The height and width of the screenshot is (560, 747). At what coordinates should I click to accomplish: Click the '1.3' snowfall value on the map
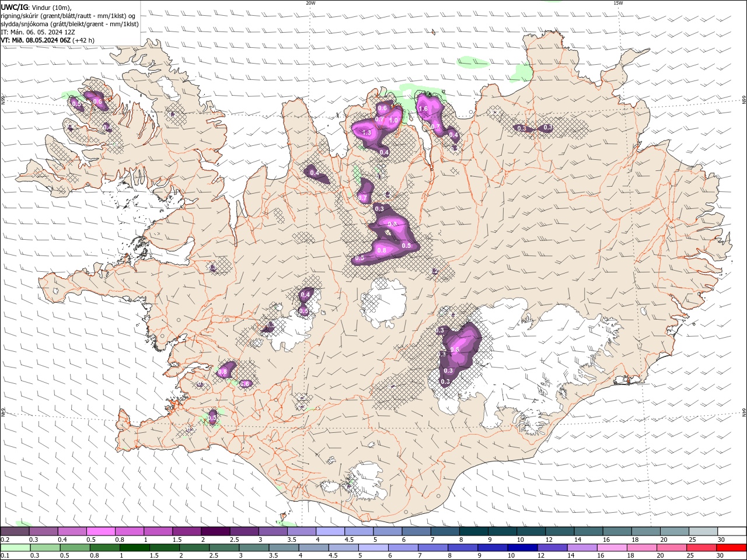[x=367, y=133]
